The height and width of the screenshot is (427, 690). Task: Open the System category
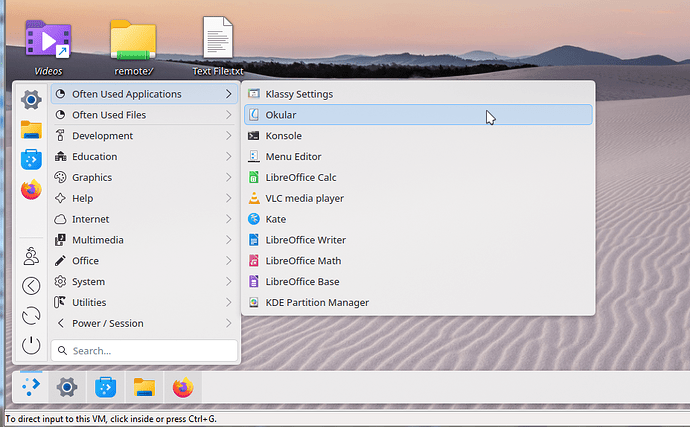[x=144, y=281]
